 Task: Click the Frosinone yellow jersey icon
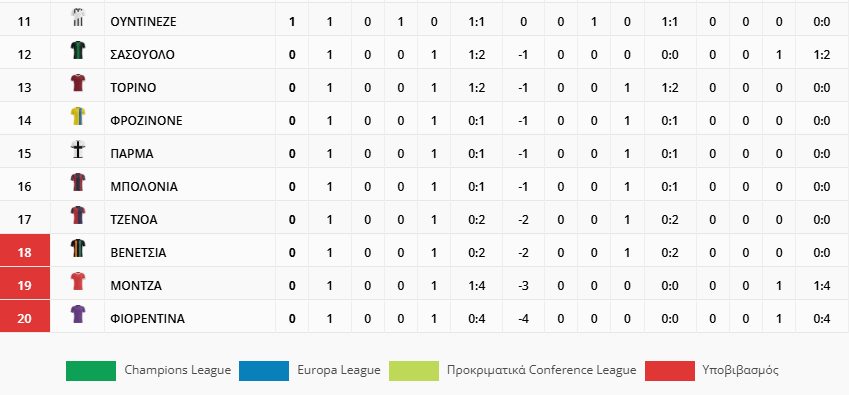78,116
